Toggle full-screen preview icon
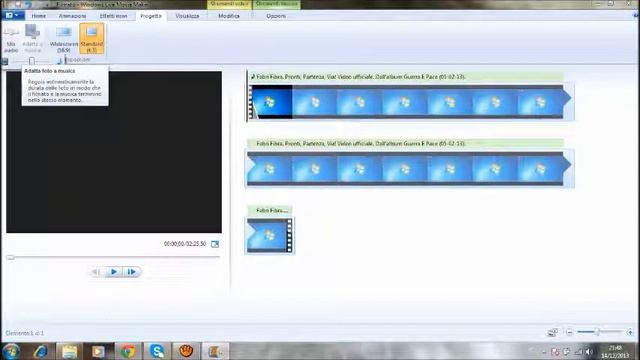 click(215, 244)
